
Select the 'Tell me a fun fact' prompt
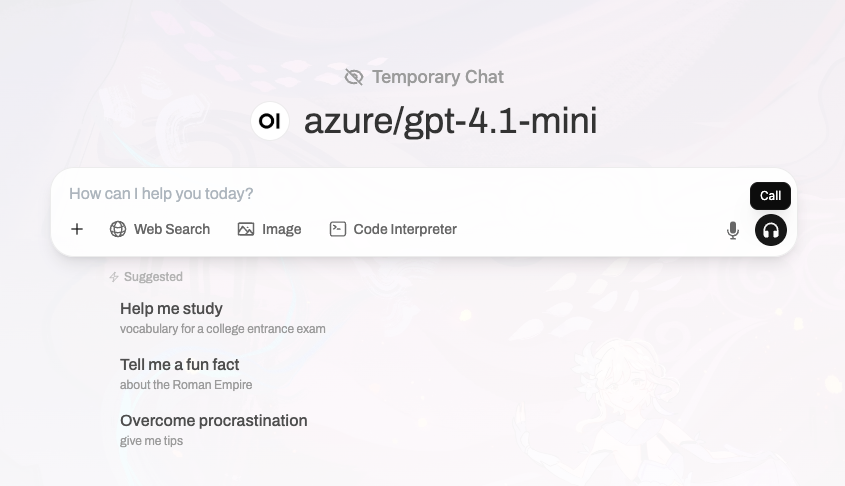pos(186,374)
